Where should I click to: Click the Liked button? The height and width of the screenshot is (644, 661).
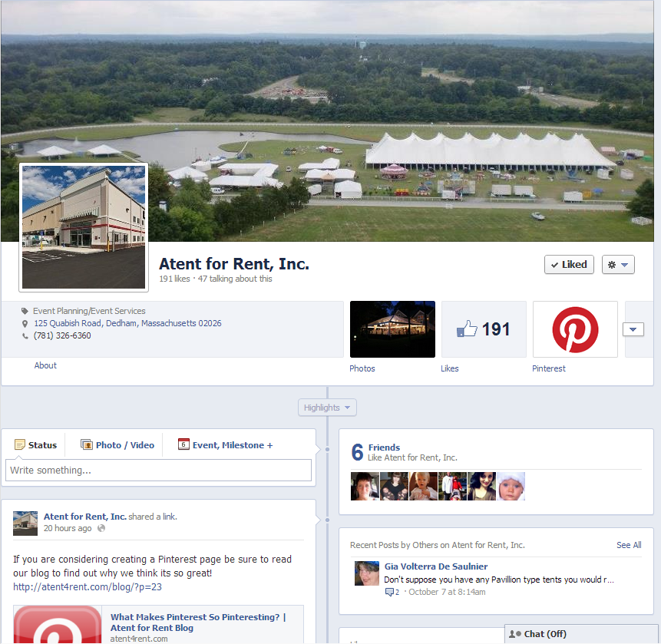tap(569, 265)
